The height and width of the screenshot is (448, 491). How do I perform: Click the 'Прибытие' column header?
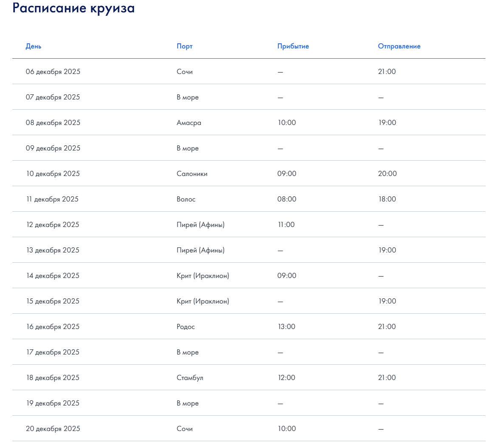click(x=293, y=46)
